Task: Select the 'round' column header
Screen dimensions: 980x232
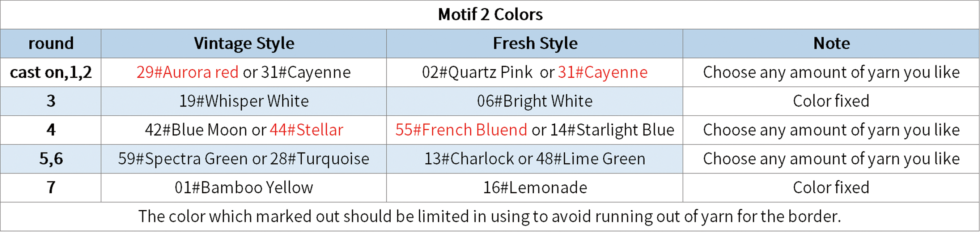Action: tap(51, 43)
